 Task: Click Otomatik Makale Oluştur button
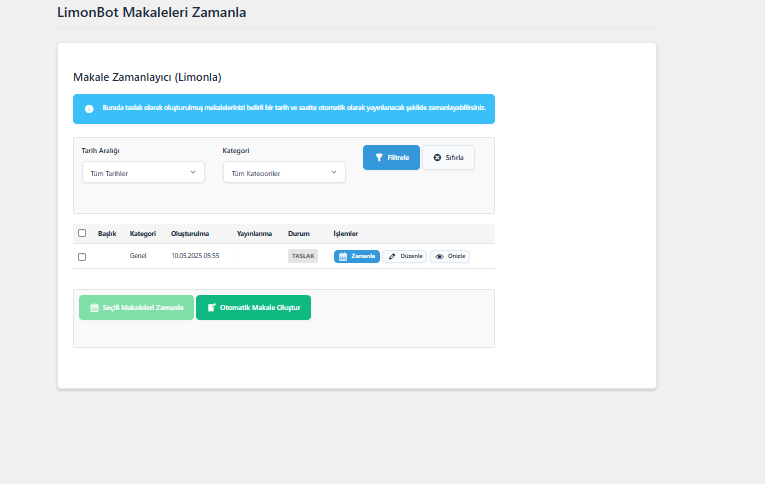click(253, 307)
